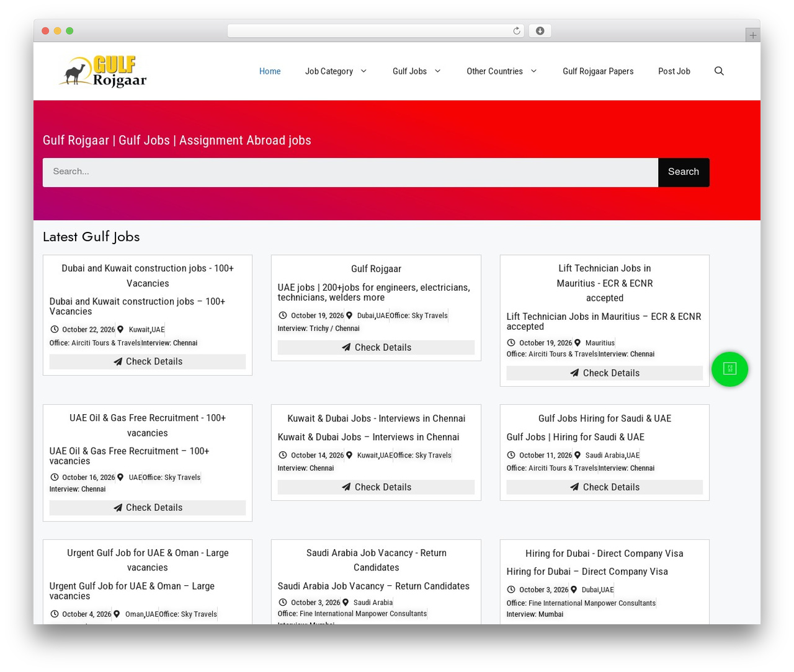Expand the Job Category dropdown arrow

tap(364, 71)
